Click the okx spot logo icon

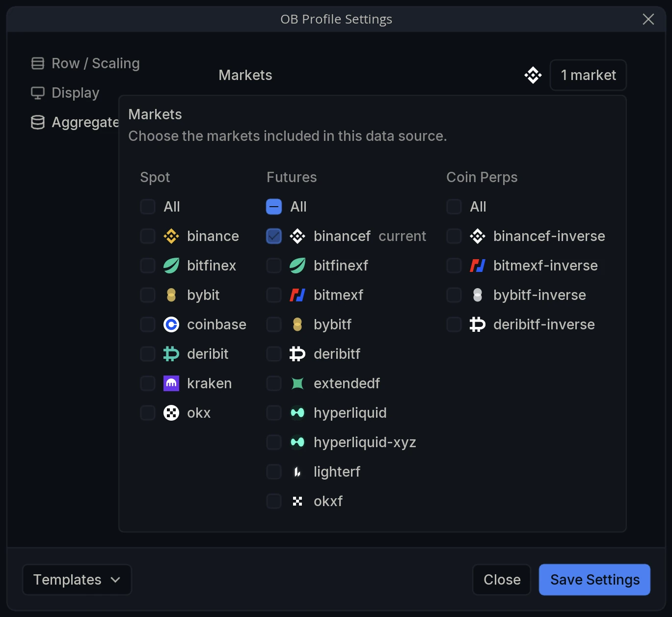pos(171,413)
